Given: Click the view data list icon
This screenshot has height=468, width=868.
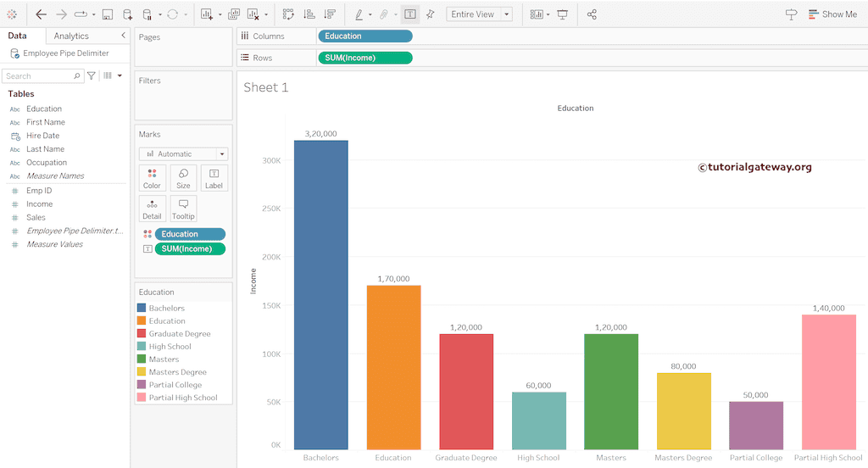Looking at the screenshot, I should 108,75.
